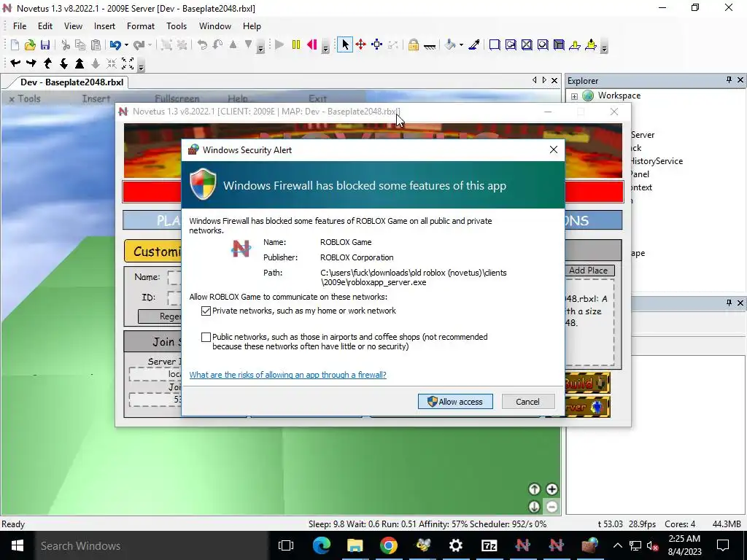Viewport: 747px width, 560px height.
Task: Open 7-Zip from the taskbar
Action: [489, 545]
